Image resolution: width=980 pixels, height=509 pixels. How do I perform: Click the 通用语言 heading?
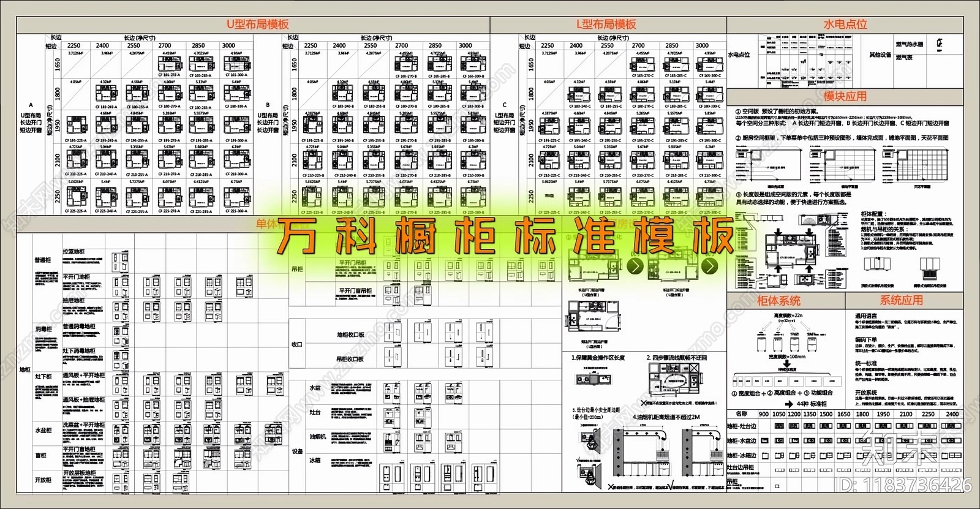[x=865, y=316]
